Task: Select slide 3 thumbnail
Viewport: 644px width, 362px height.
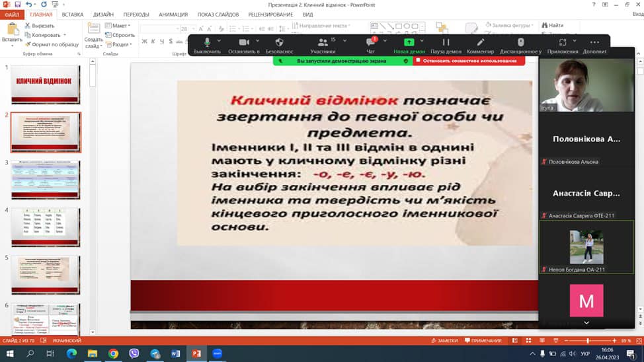Action: tap(46, 180)
